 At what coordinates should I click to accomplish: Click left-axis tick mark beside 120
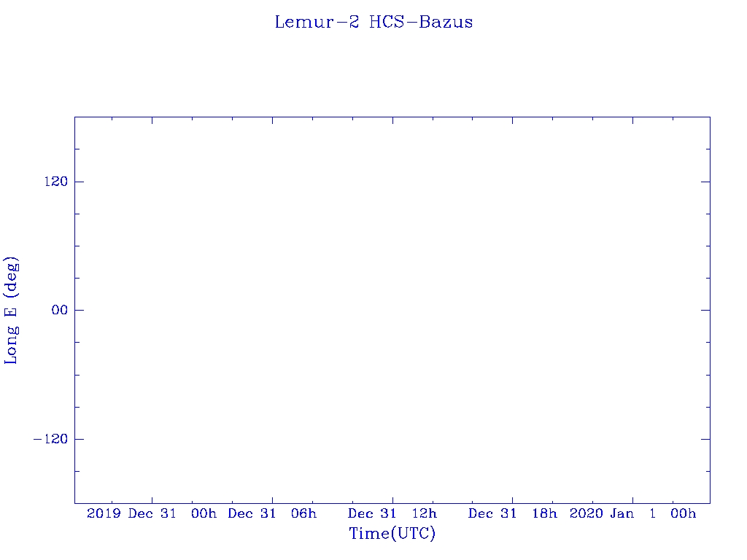click(x=79, y=182)
